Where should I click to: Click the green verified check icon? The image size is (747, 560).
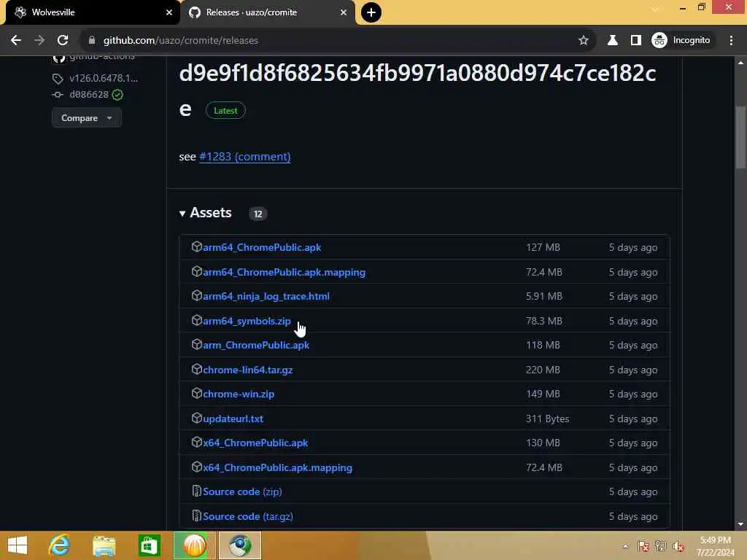pyautogui.click(x=117, y=95)
